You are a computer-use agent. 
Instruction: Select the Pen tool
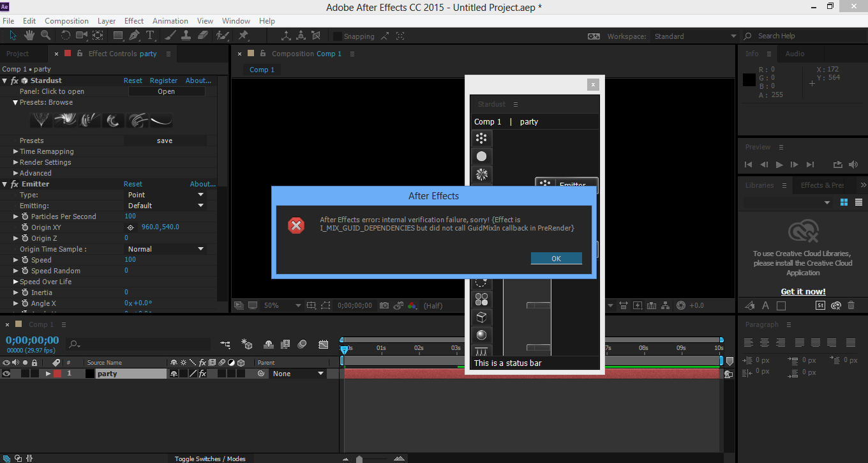(x=135, y=36)
